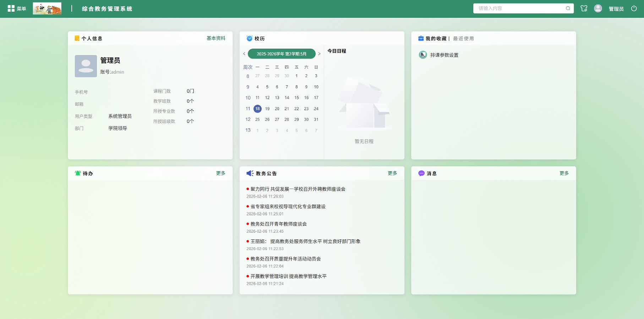This screenshot has width=644, height=319.
Task: Open the theme skin shirt icon
Action: pyautogui.click(x=584, y=9)
